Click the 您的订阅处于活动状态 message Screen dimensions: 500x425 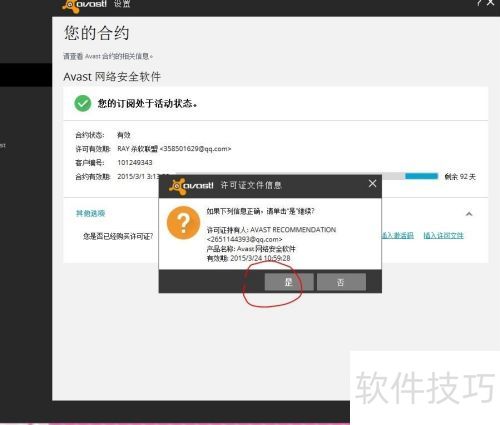[147, 103]
